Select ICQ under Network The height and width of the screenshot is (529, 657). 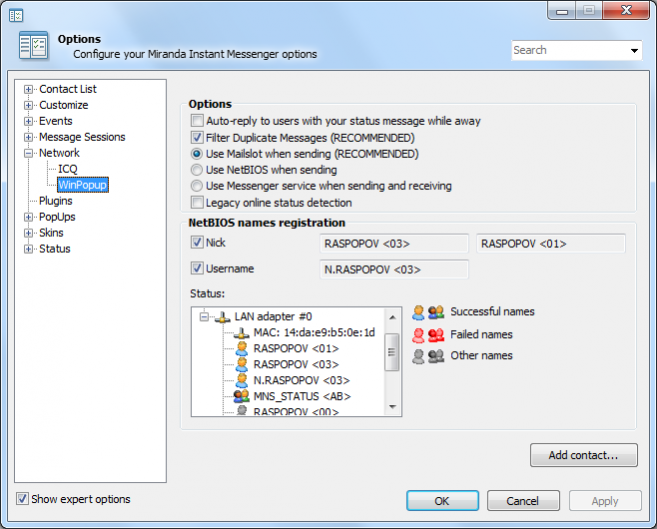[x=67, y=169]
